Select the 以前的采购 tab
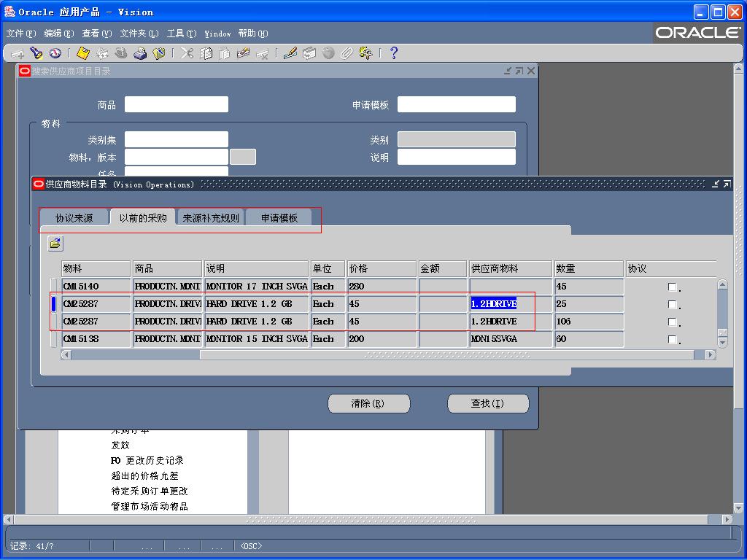Screen dimensions: 747x560 pyautogui.click(x=143, y=217)
